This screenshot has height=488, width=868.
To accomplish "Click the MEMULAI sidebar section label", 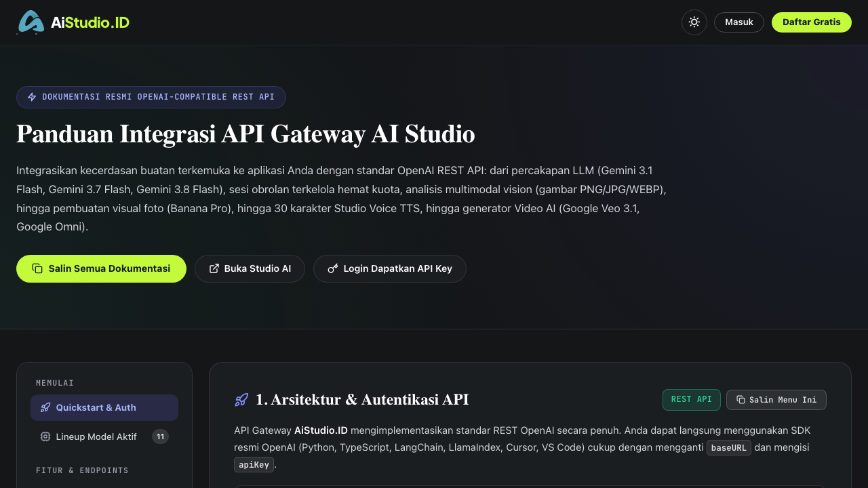I will tap(55, 383).
